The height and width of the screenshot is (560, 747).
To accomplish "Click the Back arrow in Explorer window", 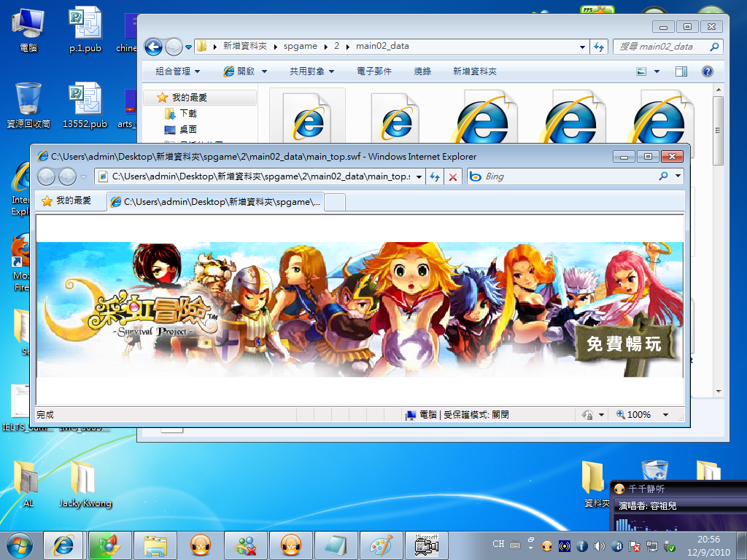I will (x=153, y=47).
